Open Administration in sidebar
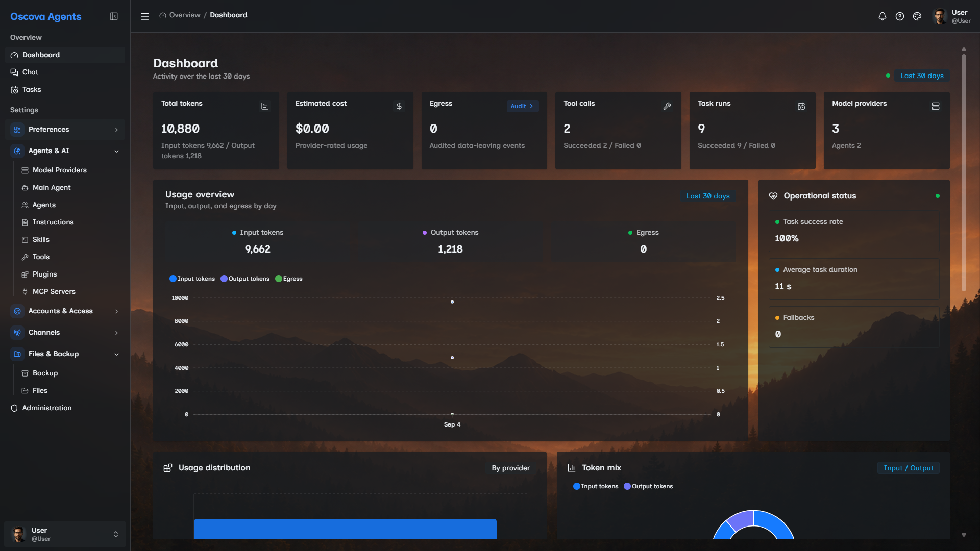The width and height of the screenshot is (980, 551). (65, 408)
